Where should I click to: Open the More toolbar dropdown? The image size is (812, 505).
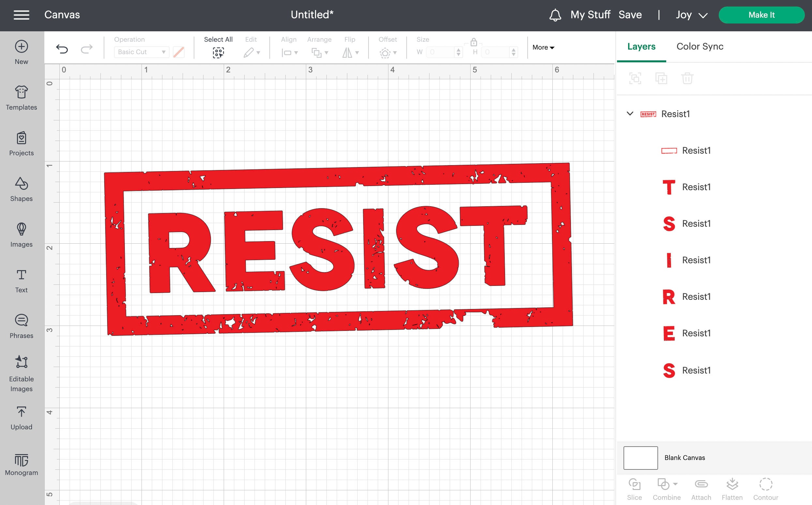coord(543,47)
